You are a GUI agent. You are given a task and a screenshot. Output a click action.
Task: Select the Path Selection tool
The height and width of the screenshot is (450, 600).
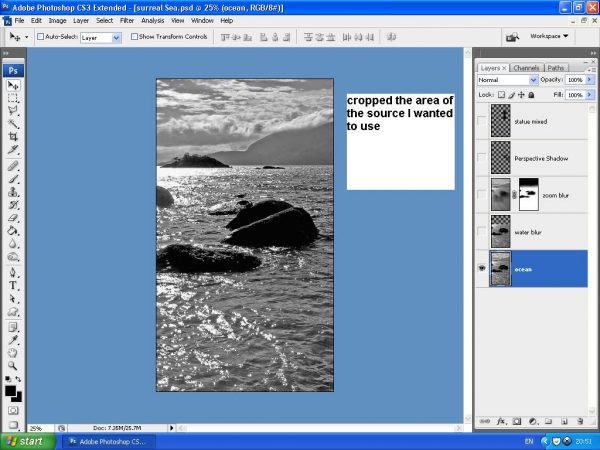(13, 298)
